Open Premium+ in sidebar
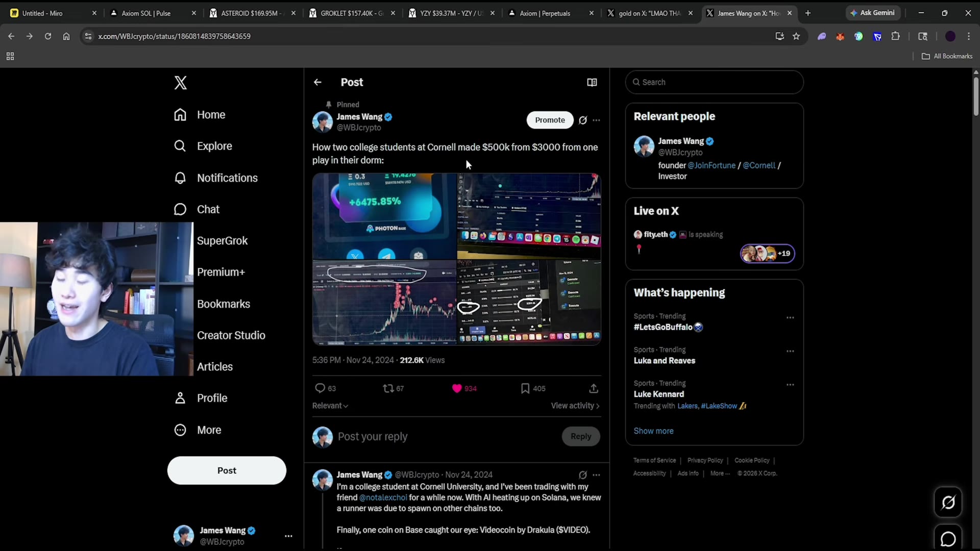Screen dimensions: 980x551 (x=221, y=272)
